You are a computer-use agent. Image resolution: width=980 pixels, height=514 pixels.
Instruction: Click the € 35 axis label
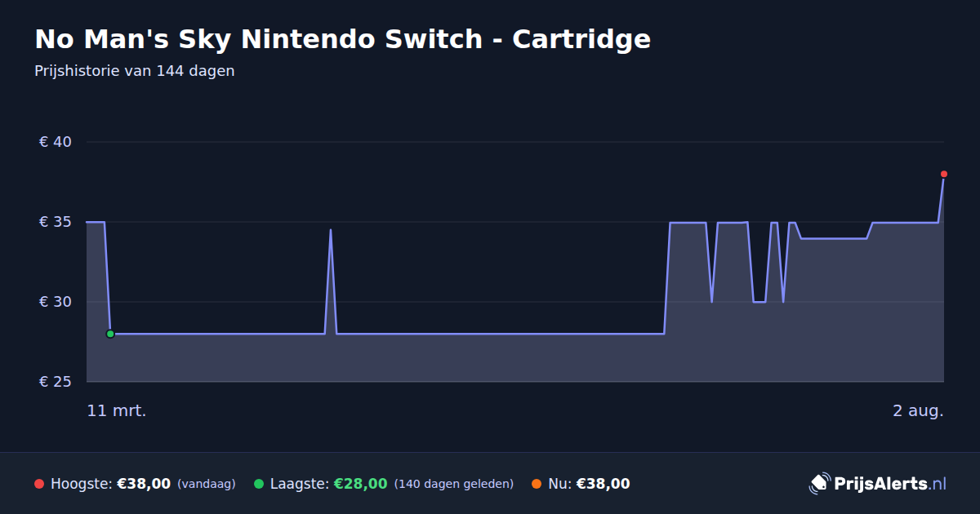coord(56,222)
